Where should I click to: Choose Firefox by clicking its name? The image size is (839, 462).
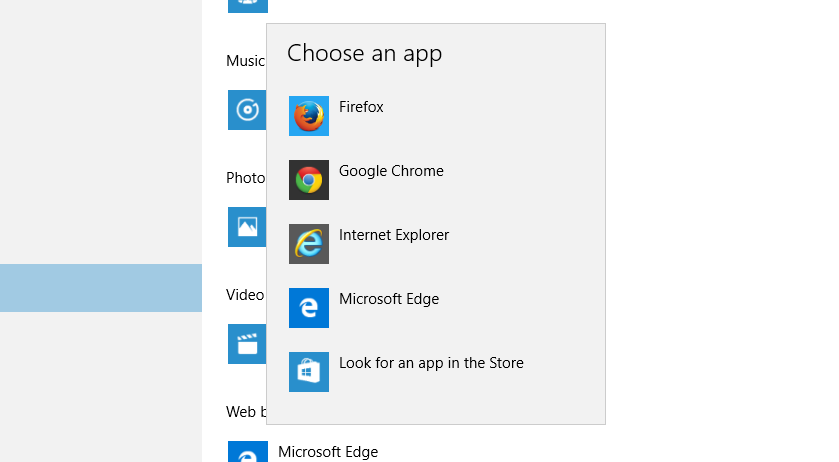[x=361, y=107]
